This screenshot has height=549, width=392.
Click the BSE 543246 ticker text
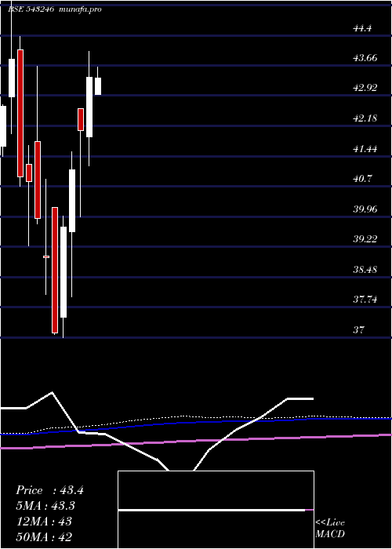click(x=31, y=9)
